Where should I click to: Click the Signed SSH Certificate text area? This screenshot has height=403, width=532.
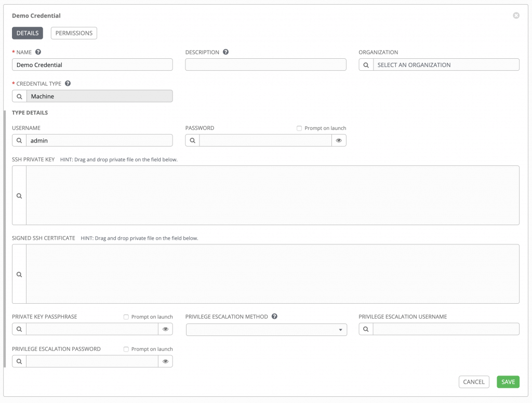[273, 275]
